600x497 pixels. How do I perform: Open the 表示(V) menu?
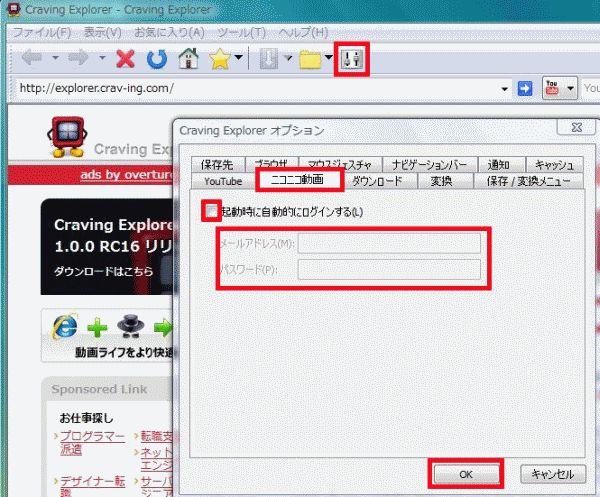tap(103, 33)
